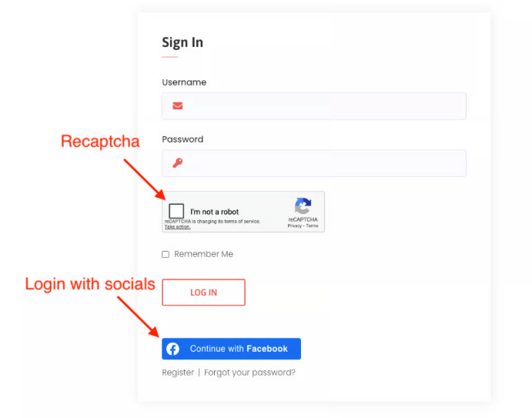Open "Forgot your password?" link

click(x=250, y=373)
